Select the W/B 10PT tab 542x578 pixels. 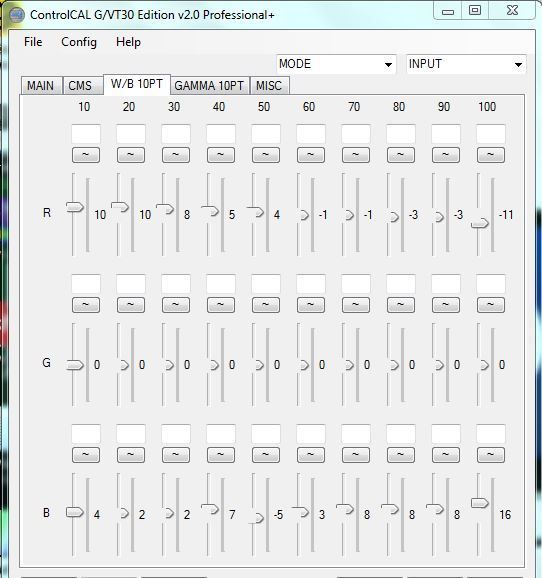click(137, 84)
